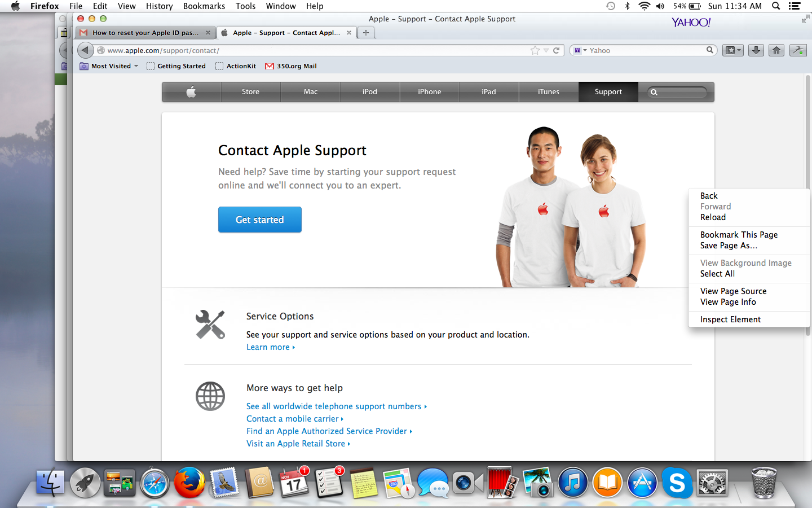Click the Firefox icon in the Dock
This screenshot has height=508, width=812.
(x=189, y=483)
